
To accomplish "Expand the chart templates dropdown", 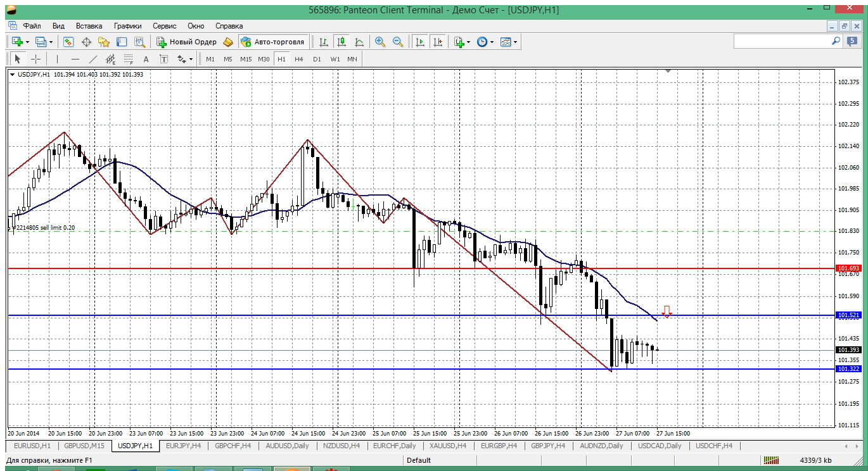I will 515,42.
